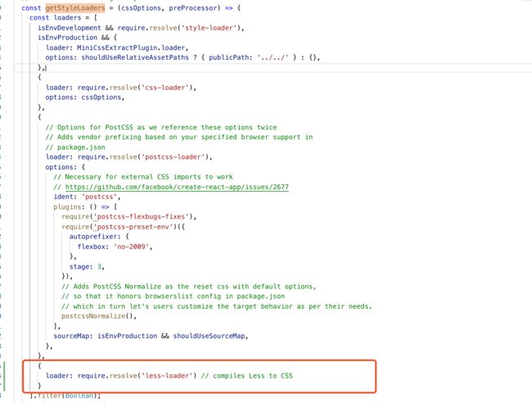Click the 'less-loader' string
Image resolution: width=532 pixels, height=403 pixels.
tap(167, 376)
